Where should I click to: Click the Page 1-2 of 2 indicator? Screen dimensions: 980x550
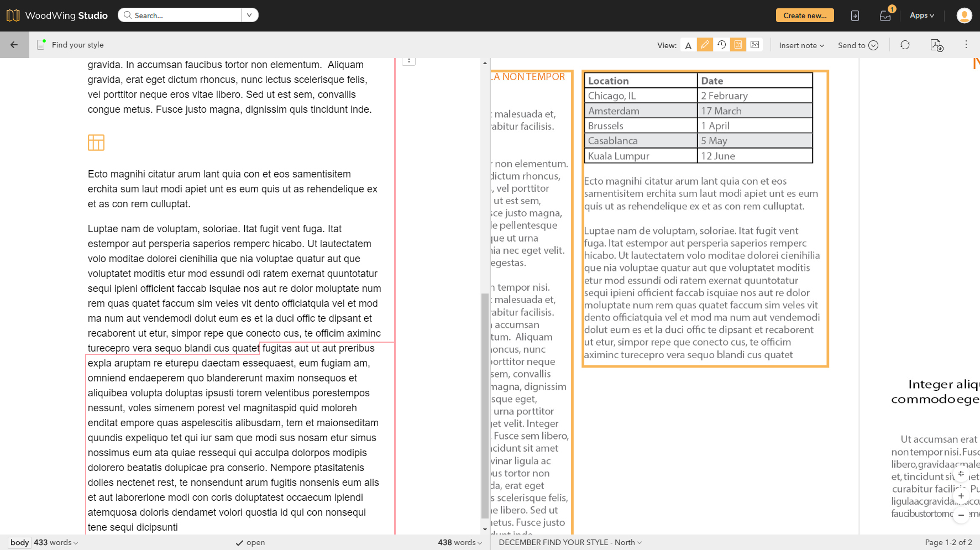(948, 542)
